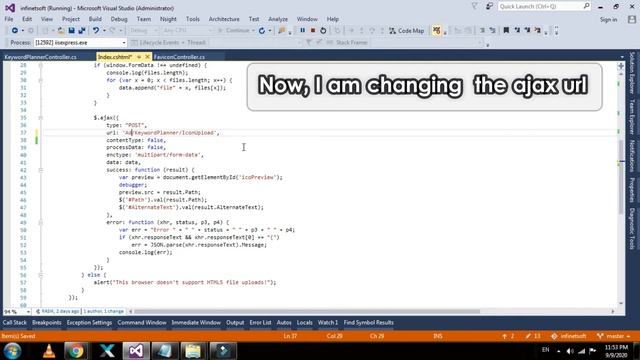
Task: Click the notifications filter funnel icon
Action: [474, 7]
